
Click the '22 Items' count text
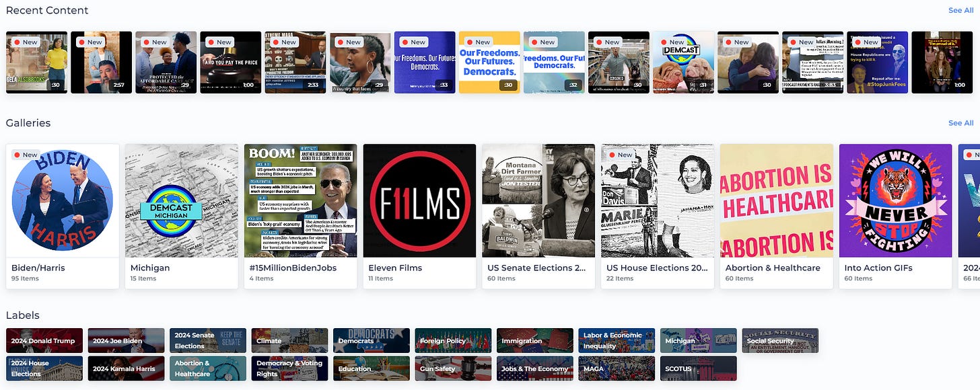pyautogui.click(x=620, y=278)
